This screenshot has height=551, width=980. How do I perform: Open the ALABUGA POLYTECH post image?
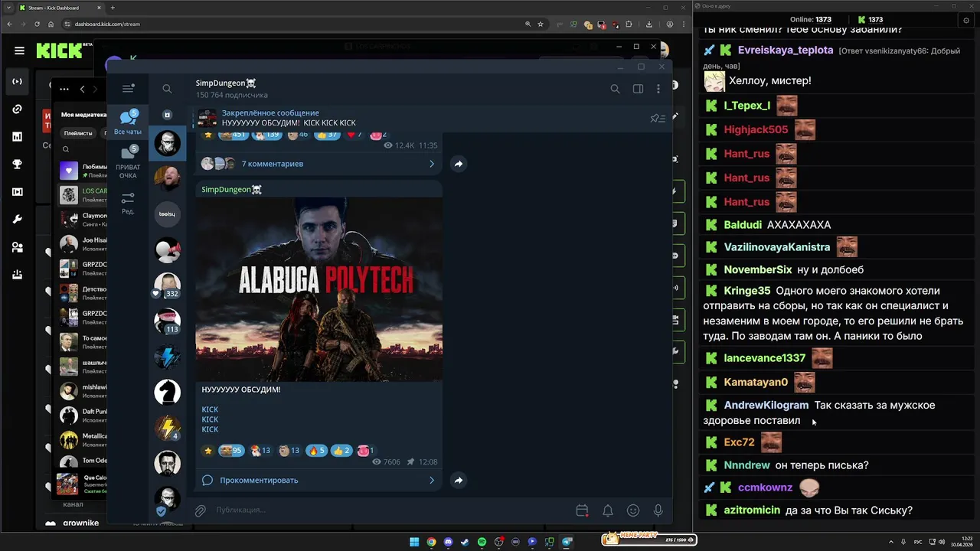(318, 289)
